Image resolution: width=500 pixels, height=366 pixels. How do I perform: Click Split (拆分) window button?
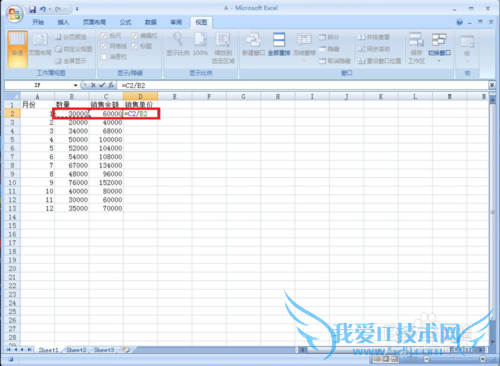329,37
